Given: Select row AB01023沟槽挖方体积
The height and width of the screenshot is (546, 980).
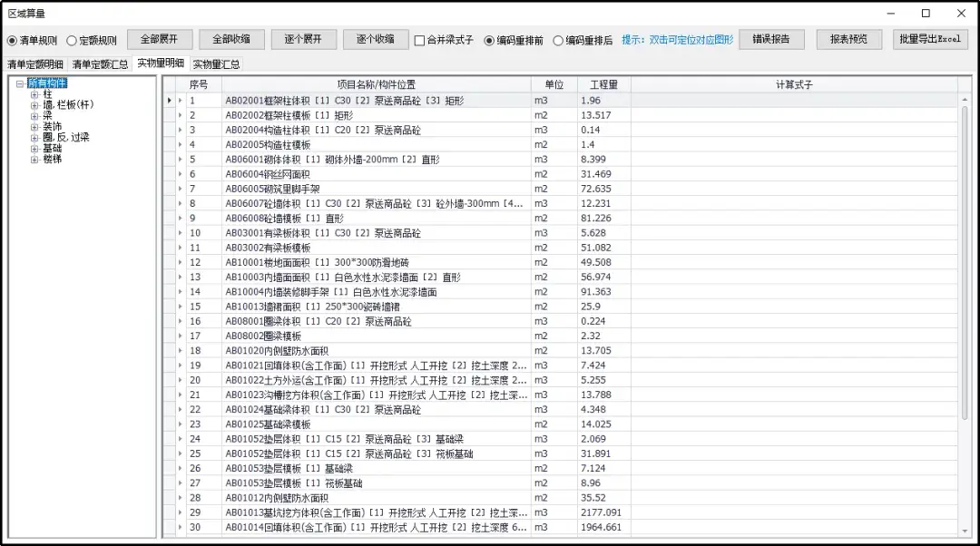Looking at the screenshot, I should [x=566, y=395].
